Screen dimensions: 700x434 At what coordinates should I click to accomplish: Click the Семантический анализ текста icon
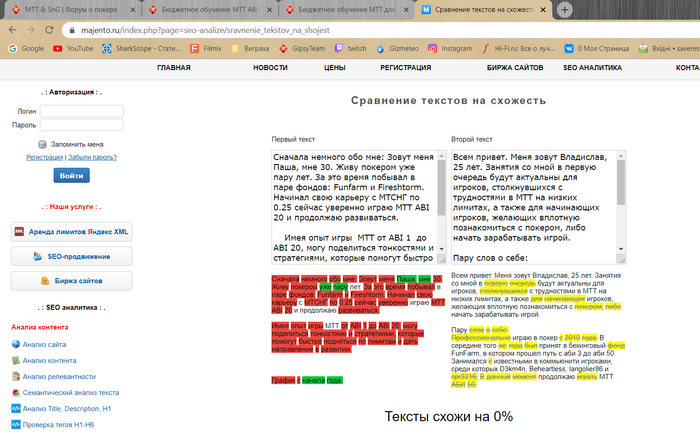(16, 392)
